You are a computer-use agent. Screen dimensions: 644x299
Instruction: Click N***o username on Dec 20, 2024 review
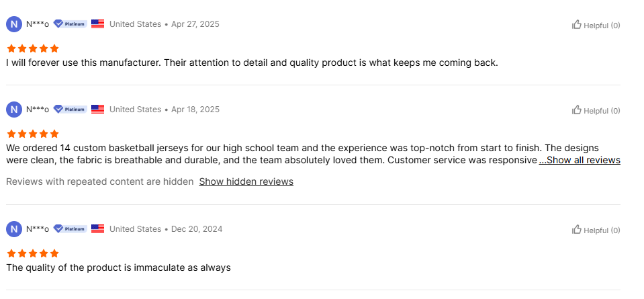38,229
